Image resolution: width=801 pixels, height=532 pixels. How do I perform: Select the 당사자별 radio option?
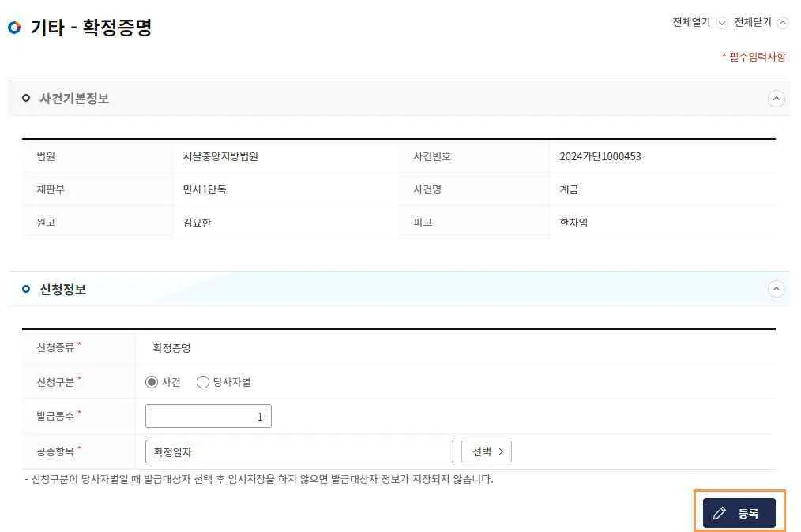point(203,382)
